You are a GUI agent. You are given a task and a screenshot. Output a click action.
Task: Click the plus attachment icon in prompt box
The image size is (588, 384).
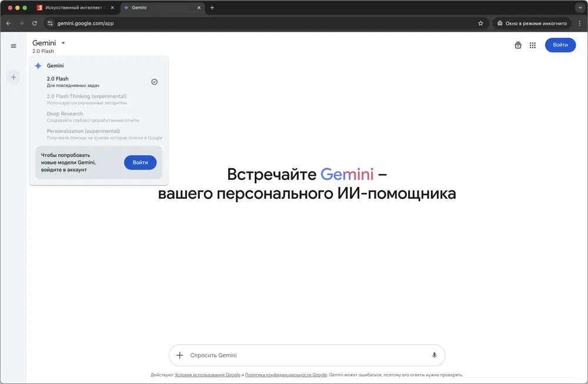tap(179, 355)
